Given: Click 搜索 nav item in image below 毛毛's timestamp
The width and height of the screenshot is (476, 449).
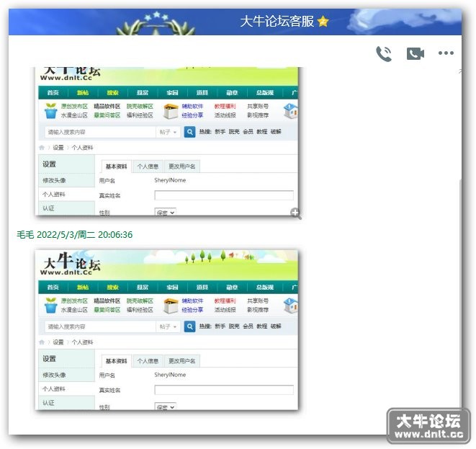Looking at the screenshot, I should 112,287.
